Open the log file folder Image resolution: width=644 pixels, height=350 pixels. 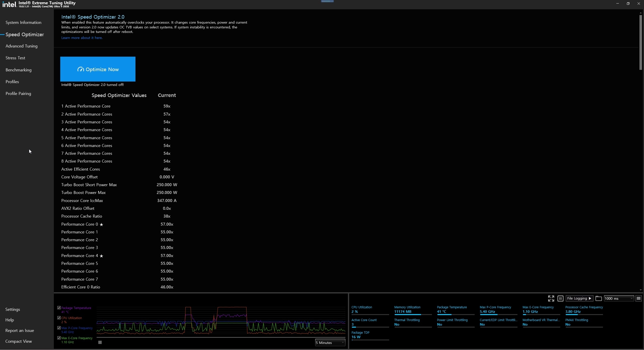[598, 298]
